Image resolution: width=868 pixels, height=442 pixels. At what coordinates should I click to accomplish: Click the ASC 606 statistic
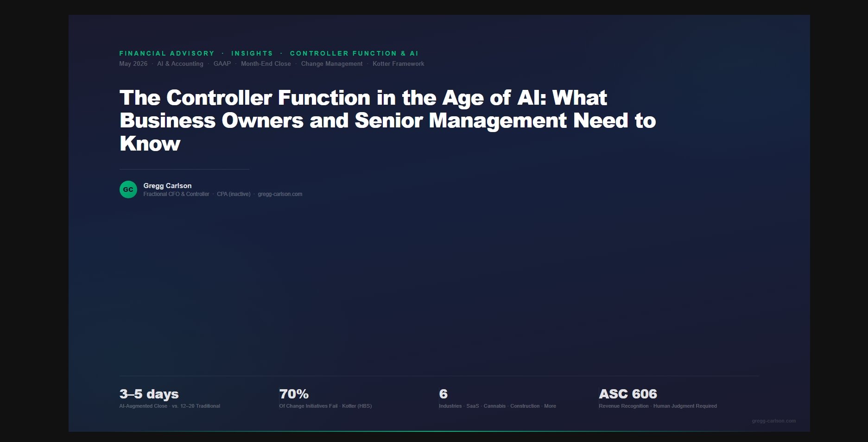(628, 394)
